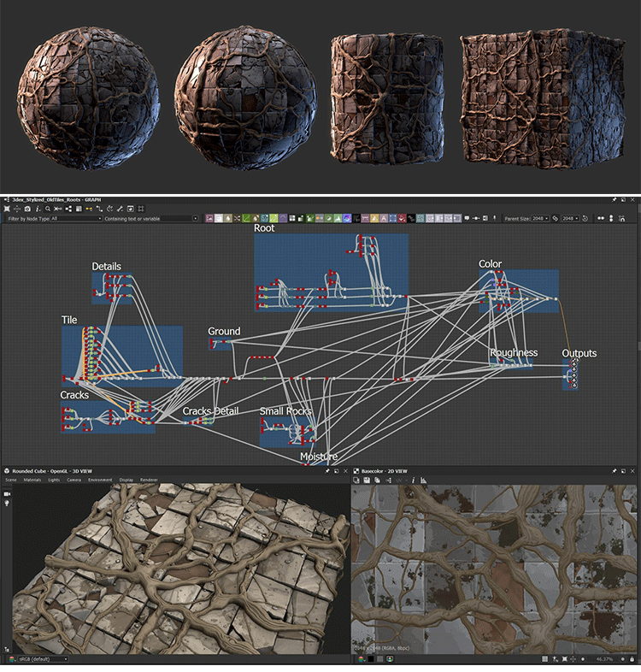
Task: Click the Root frame label in graph
Action: 264,228
